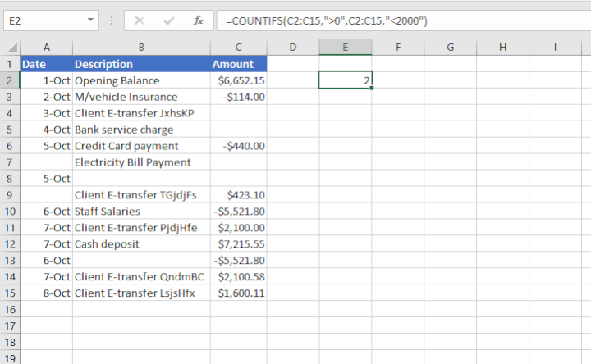Select row 1 header

[x=9, y=64]
